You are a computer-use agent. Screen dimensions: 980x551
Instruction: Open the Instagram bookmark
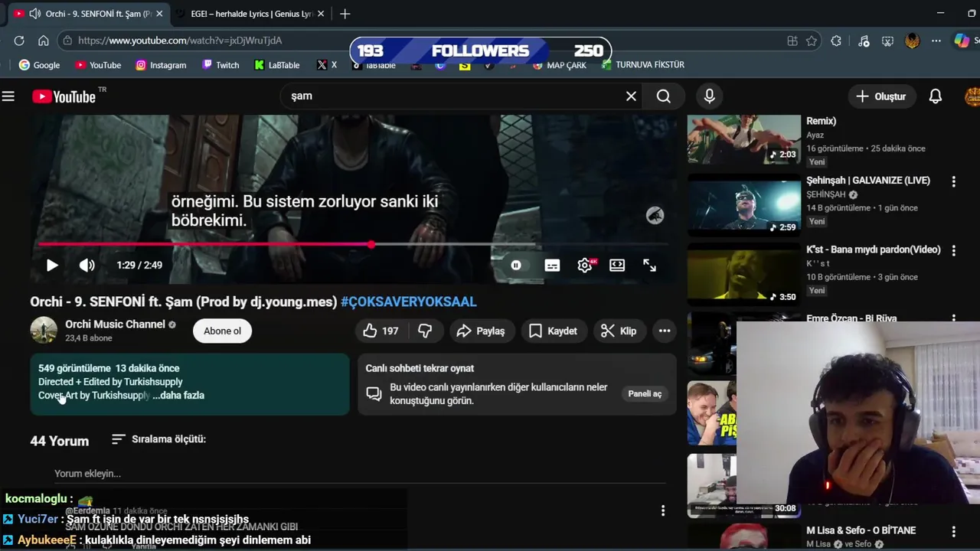tap(161, 65)
